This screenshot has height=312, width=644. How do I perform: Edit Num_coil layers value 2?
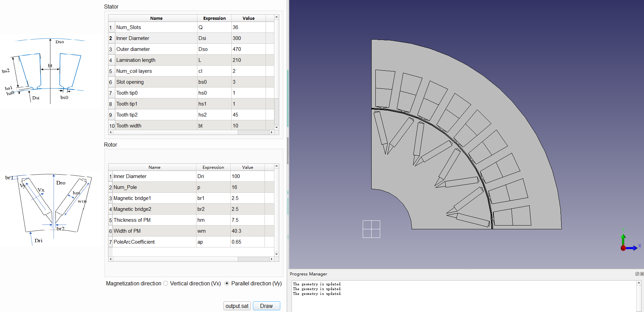249,71
